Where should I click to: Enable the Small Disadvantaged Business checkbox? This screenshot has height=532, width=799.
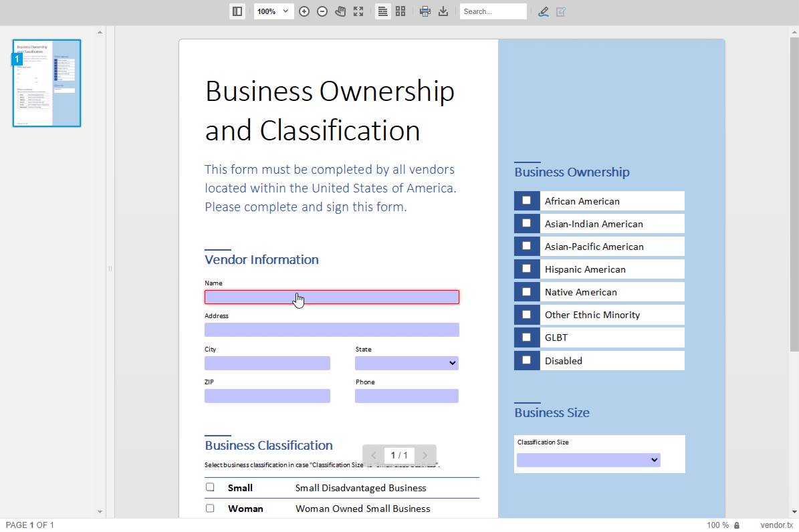210,487
